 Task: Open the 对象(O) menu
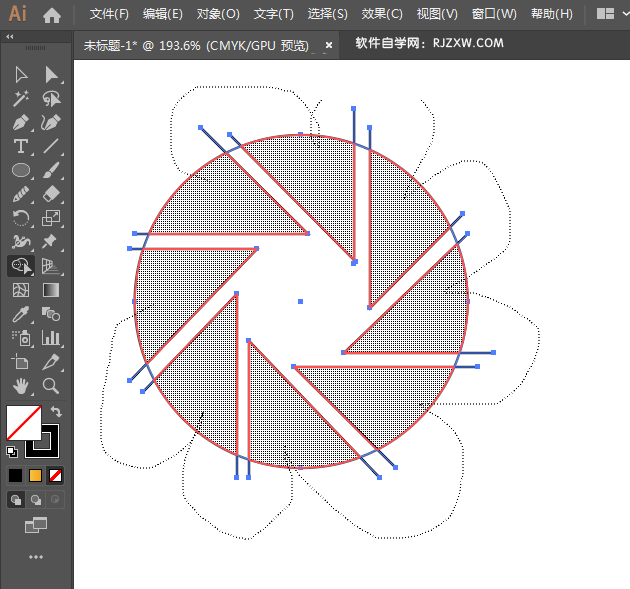218,14
